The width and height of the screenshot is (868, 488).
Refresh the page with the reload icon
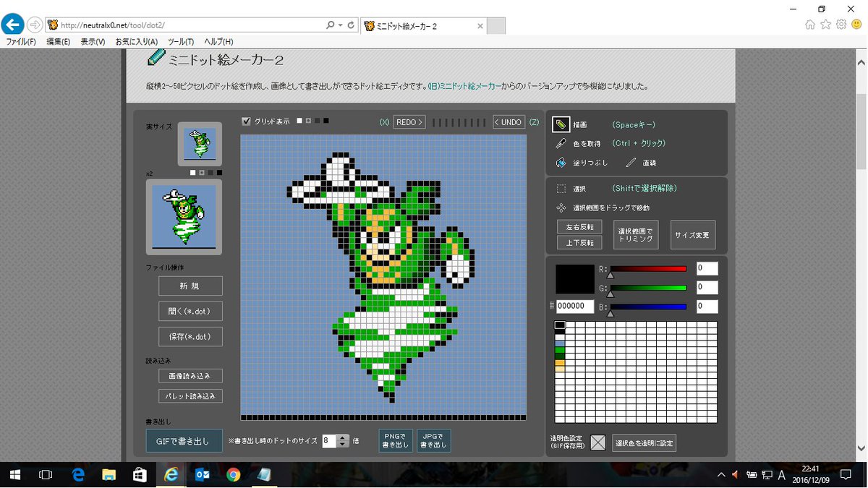pos(352,25)
